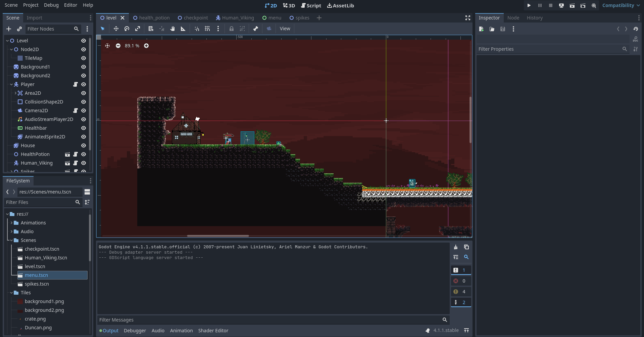The height and width of the screenshot is (337, 644).
Task: Select the Ruler Mode tool
Action: 183,29
